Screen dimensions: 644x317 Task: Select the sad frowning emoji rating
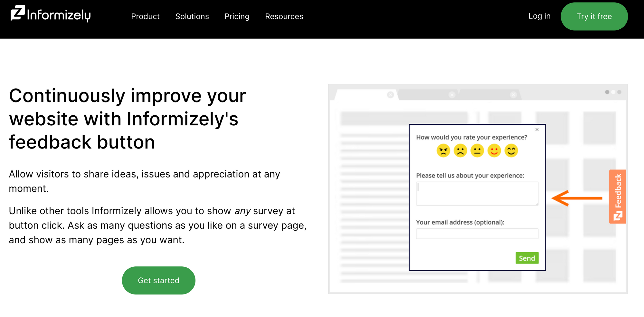click(460, 150)
